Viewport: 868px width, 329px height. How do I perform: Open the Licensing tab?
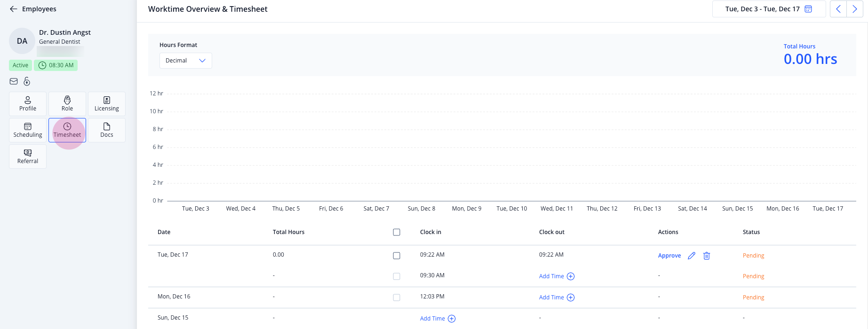[x=107, y=104]
